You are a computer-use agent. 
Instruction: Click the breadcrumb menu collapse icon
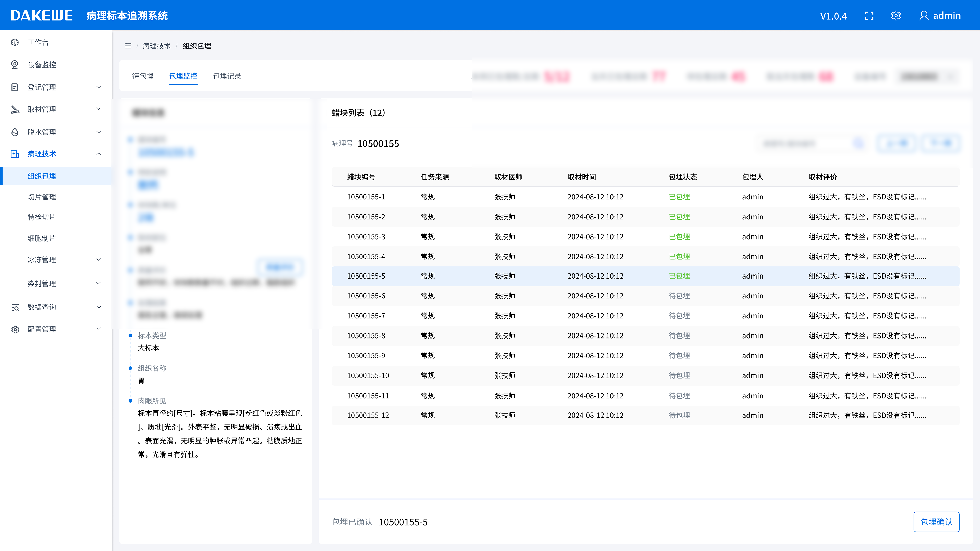(128, 46)
